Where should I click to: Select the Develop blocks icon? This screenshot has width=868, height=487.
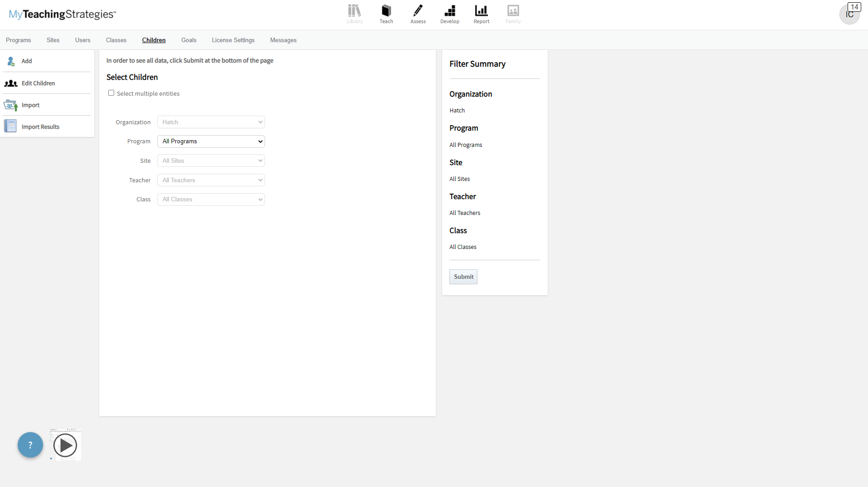click(x=449, y=11)
